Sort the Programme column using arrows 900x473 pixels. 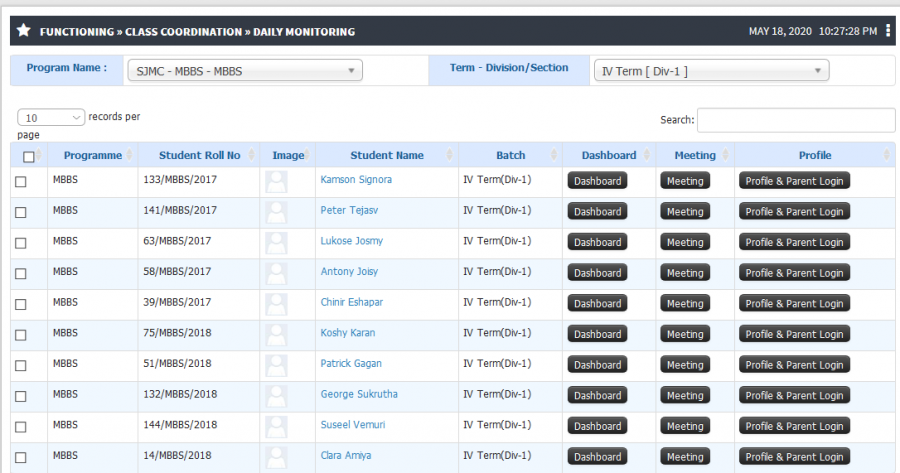[129, 155]
